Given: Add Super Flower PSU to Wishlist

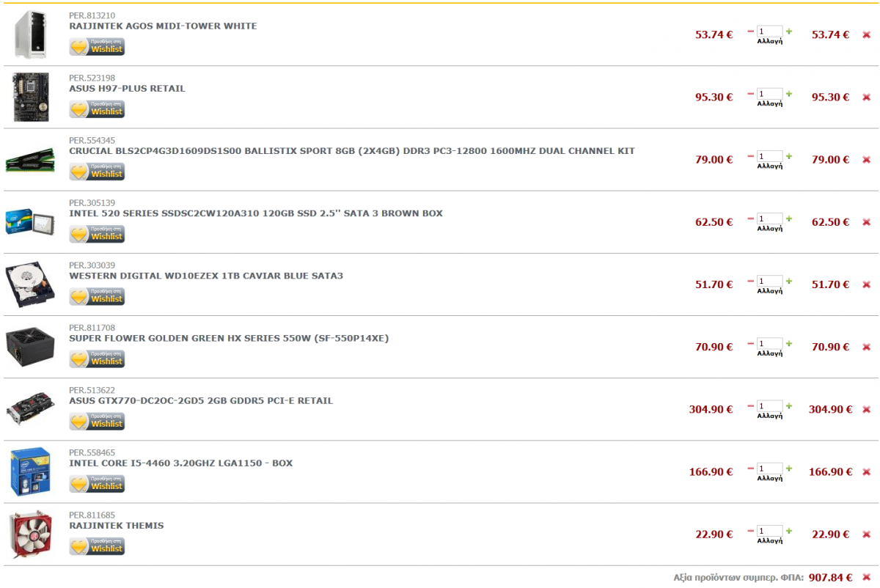Looking at the screenshot, I should coord(97,359).
